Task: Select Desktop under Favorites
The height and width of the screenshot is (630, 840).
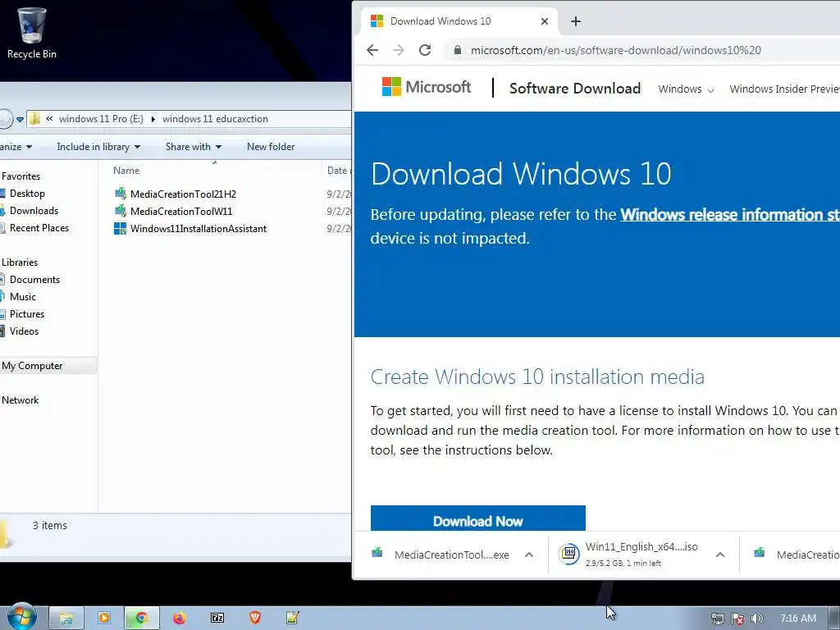Action: point(27,194)
